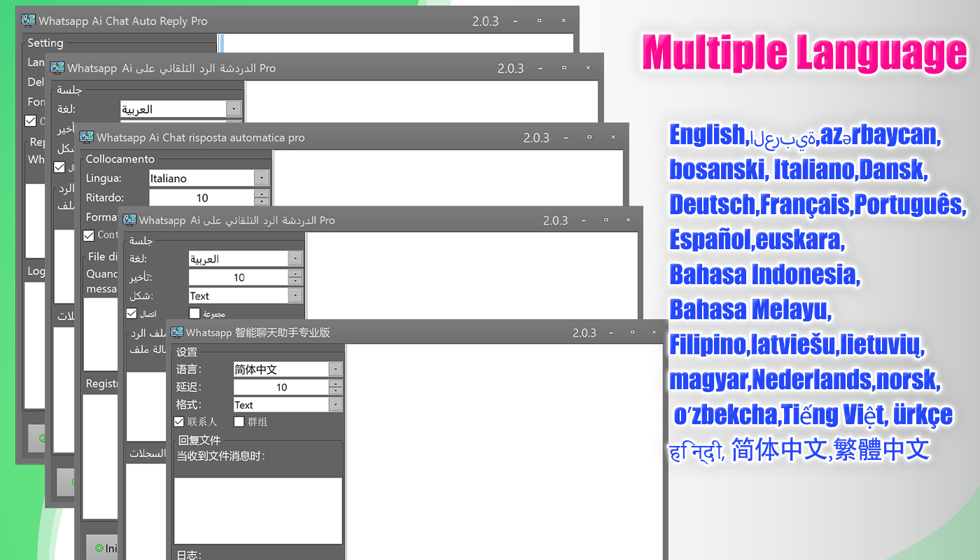This screenshot has height=560, width=980.
Task: Check the 群组 checkbox in Chinese window
Action: pyautogui.click(x=239, y=422)
